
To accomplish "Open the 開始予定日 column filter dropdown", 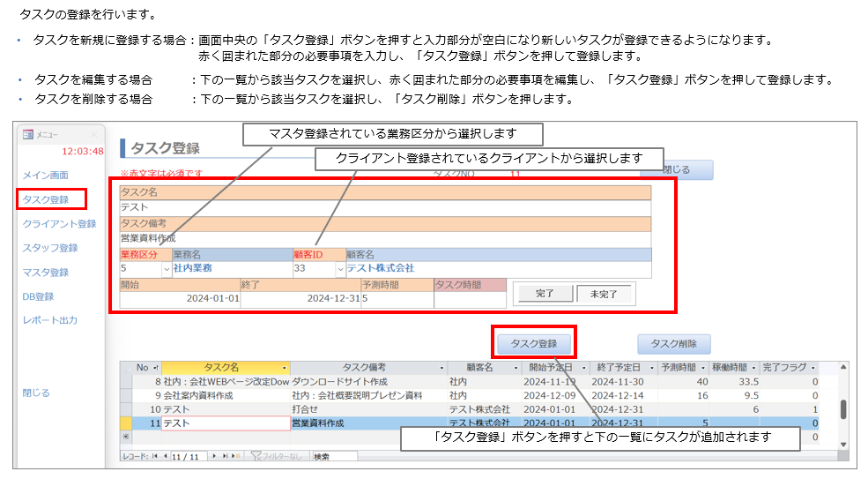I will tap(584, 368).
